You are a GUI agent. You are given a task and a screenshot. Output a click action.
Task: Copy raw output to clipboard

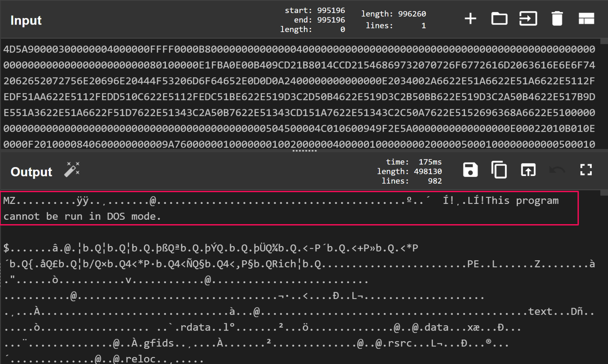coord(499,170)
